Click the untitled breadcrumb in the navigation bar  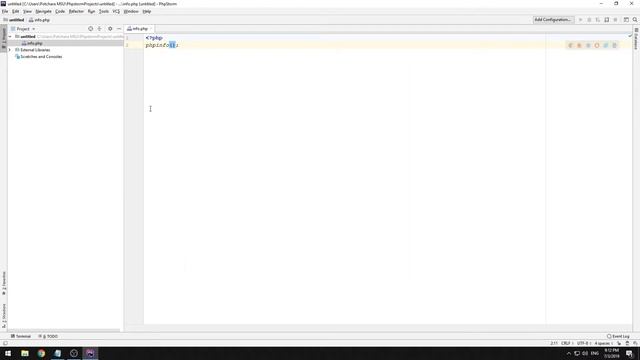pyautogui.click(x=14, y=20)
